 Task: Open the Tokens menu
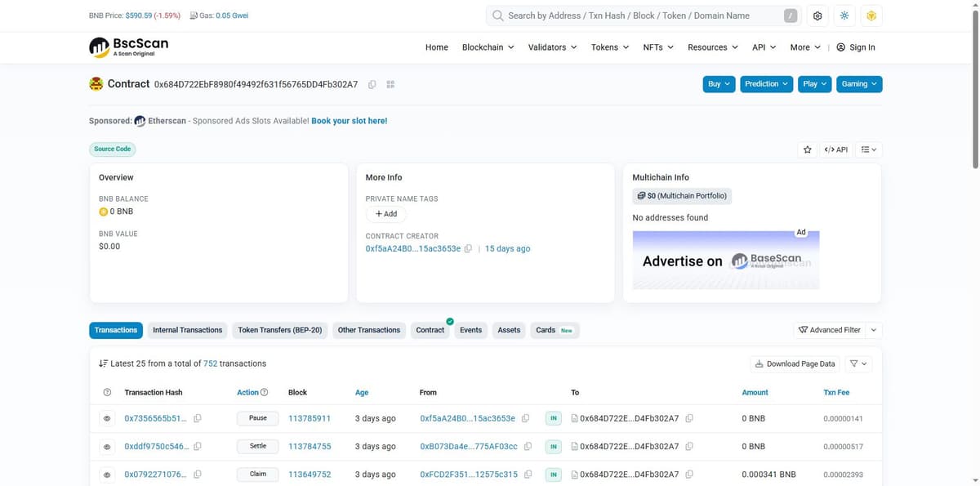pos(610,47)
